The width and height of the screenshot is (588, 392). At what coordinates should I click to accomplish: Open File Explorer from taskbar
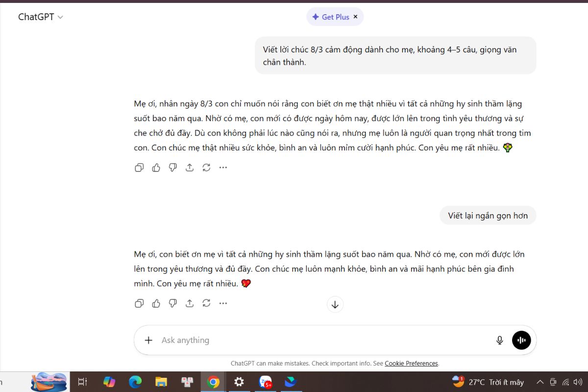point(161,382)
